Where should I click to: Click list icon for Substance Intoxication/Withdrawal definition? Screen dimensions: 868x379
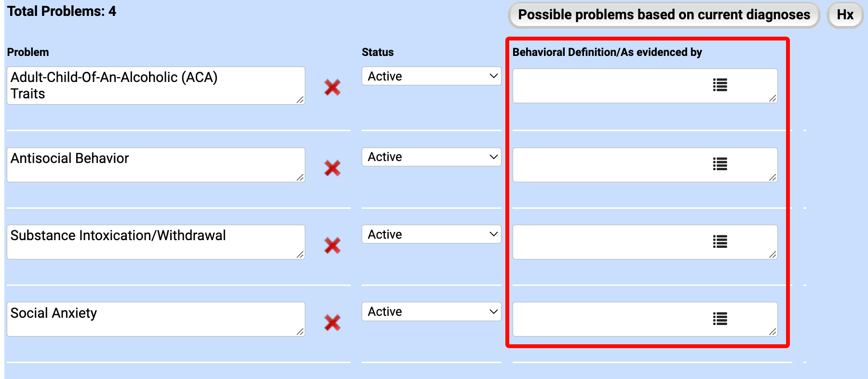(x=720, y=242)
